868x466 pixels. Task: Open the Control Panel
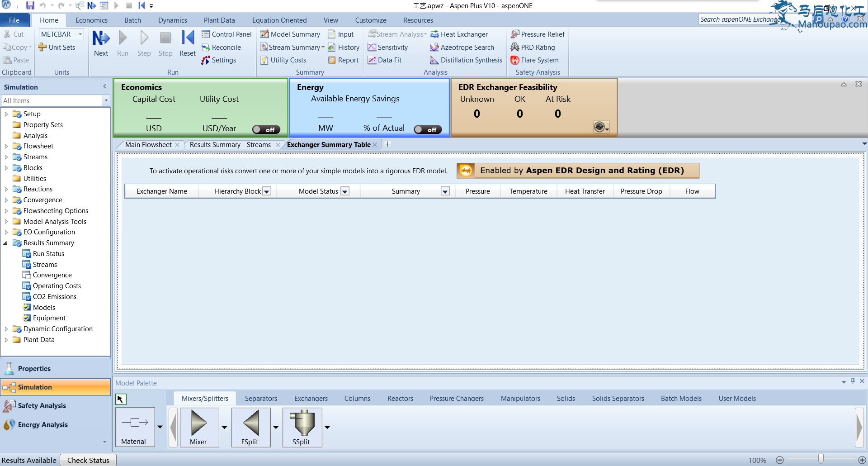click(226, 34)
